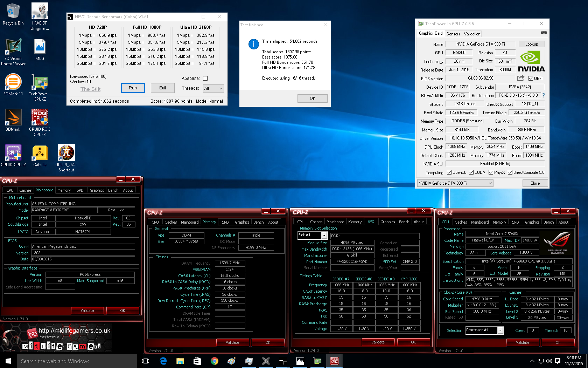Open the Windows Start menu
588x368 pixels.
tap(8, 361)
